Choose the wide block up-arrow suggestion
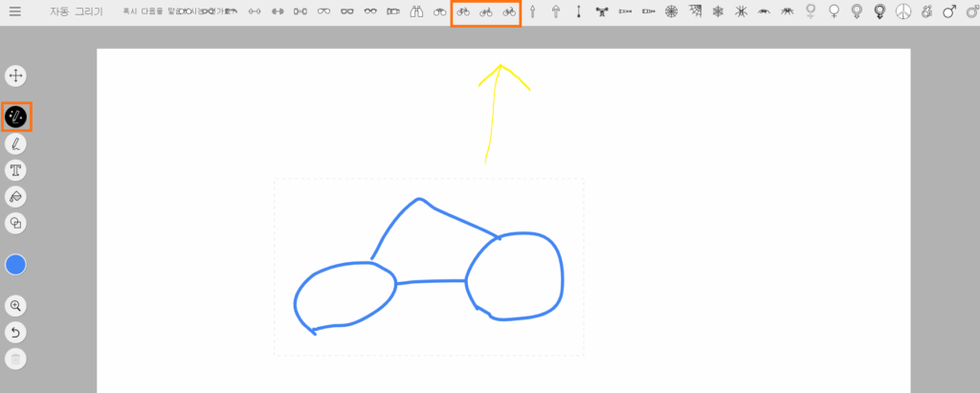This screenshot has height=393, width=980. (556, 11)
